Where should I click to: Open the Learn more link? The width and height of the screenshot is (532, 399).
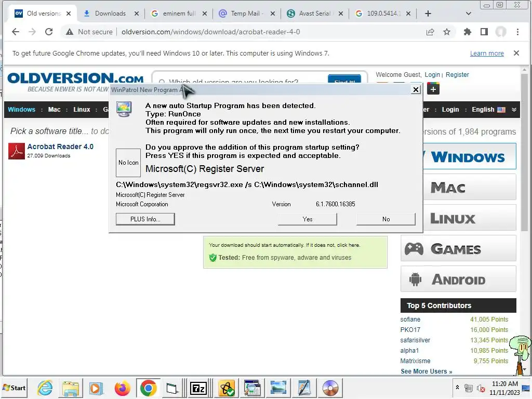tap(486, 54)
